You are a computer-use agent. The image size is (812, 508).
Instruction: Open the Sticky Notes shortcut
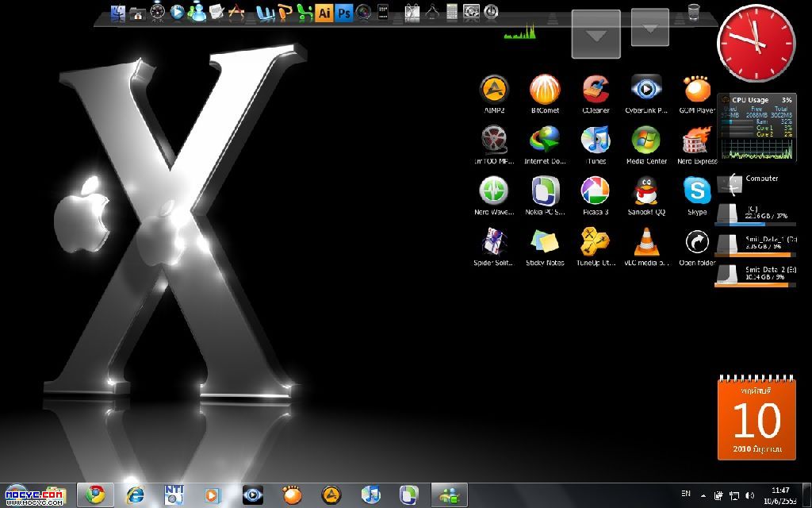[x=545, y=246]
